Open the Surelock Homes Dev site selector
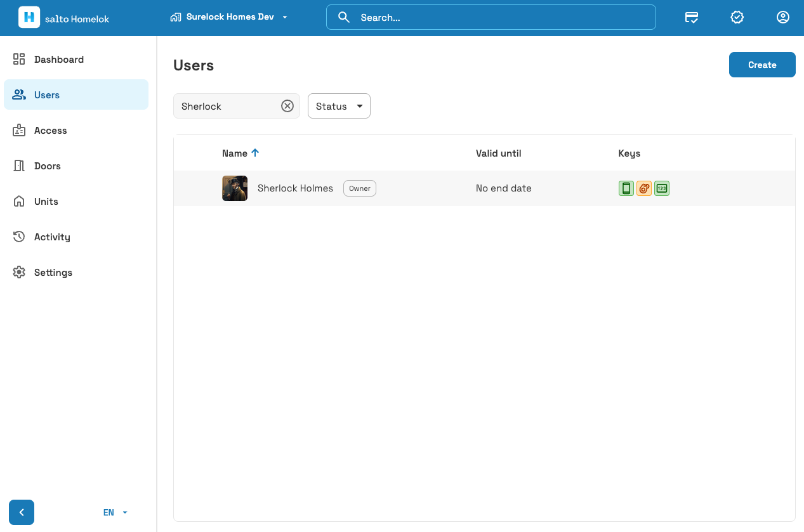The height and width of the screenshot is (532, 804). [x=229, y=17]
